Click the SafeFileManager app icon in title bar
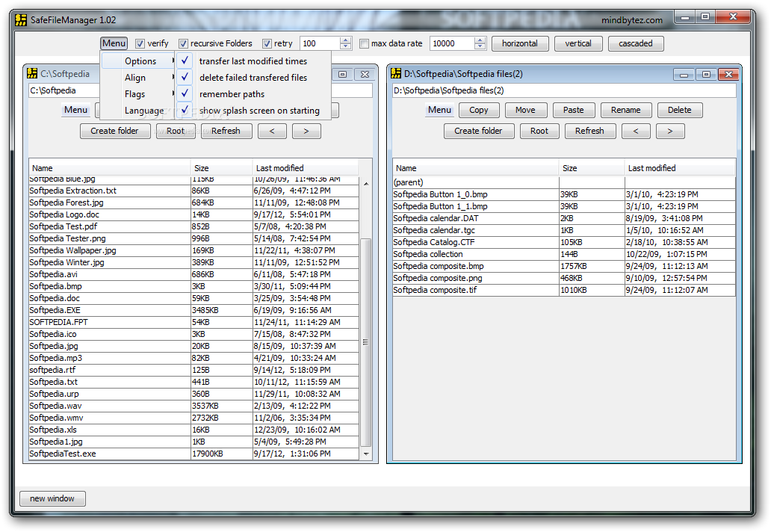The height and width of the screenshot is (532, 771). [x=21, y=20]
